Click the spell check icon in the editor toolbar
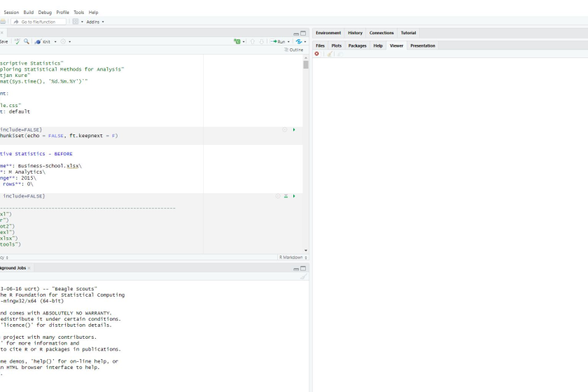 [16, 41]
